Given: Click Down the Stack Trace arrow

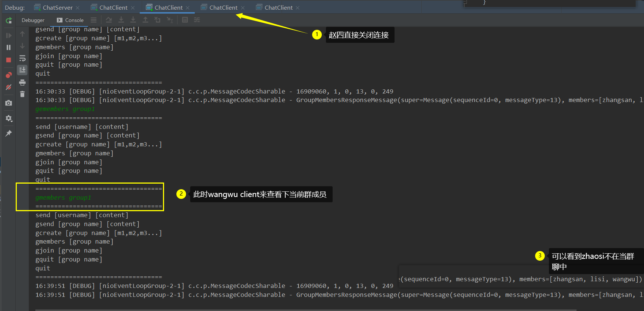Looking at the screenshot, I should point(22,46).
